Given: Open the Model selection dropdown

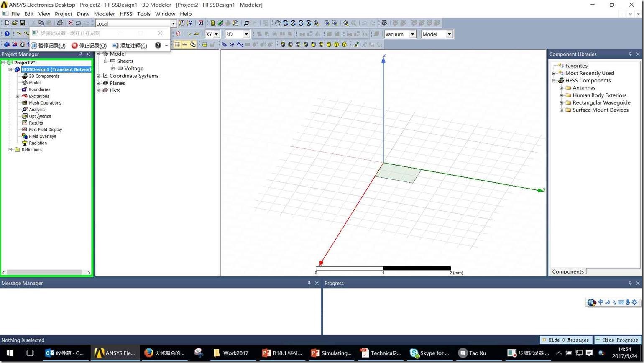Looking at the screenshot, I should 450,34.
